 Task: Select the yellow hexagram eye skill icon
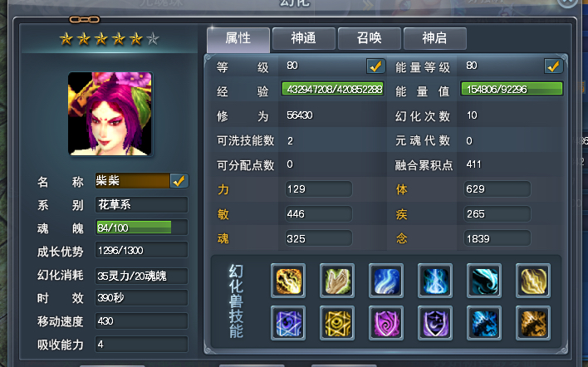[x=337, y=323]
